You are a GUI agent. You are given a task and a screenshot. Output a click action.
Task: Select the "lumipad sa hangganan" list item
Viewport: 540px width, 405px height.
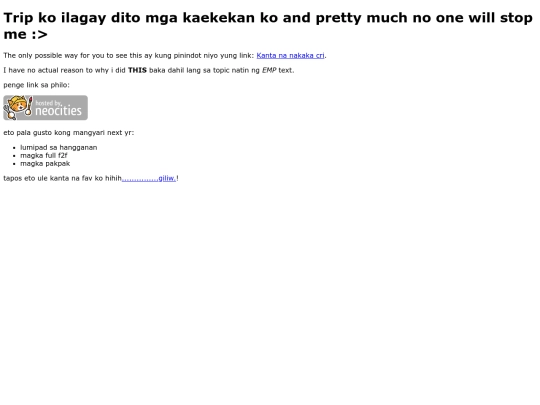tap(59, 147)
